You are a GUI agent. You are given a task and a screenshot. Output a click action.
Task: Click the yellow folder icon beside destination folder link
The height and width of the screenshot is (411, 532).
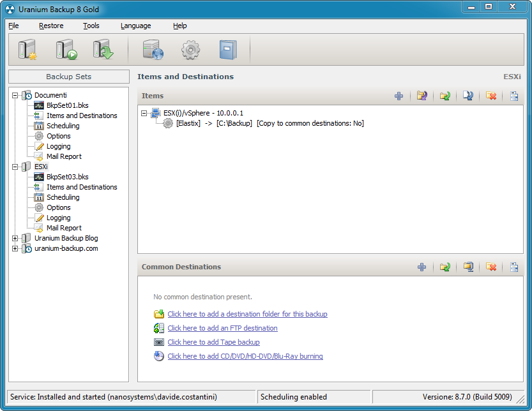pyautogui.click(x=159, y=314)
